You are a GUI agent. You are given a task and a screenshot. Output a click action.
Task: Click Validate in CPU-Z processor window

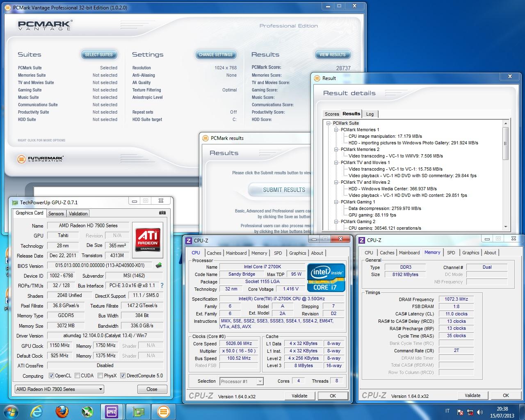299,396
